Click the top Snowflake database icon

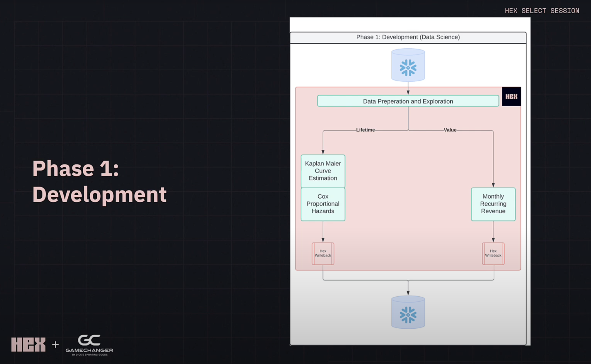(408, 65)
